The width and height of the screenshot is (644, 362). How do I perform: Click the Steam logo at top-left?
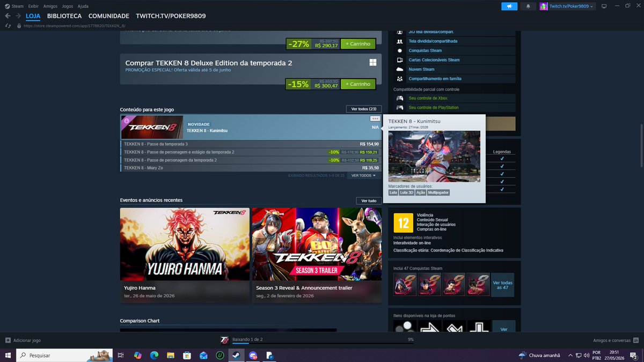6,6
